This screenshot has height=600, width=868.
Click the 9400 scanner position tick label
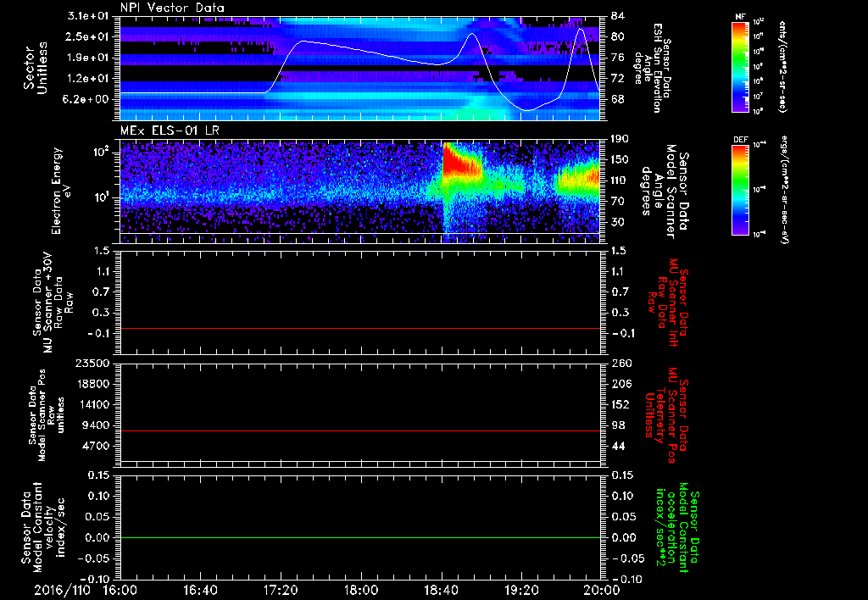[x=97, y=425]
